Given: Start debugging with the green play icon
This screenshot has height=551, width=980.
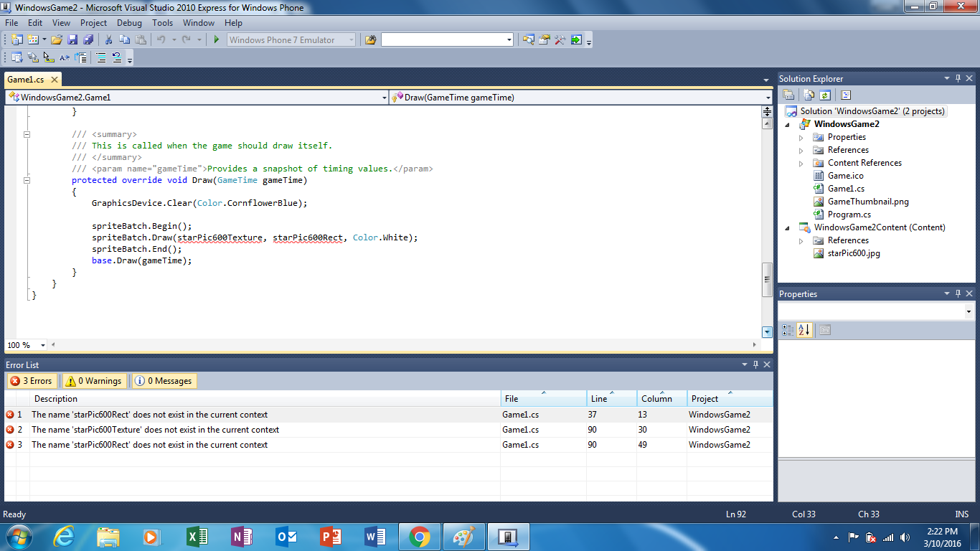Looking at the screenshot, I should [x=216, y=40].
